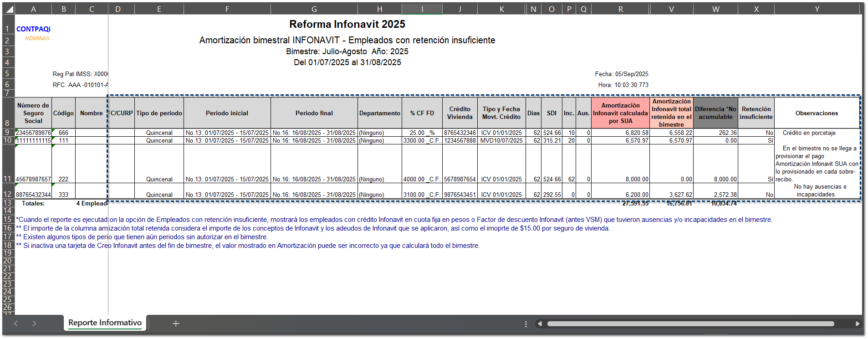This screenshot has height=339, width=868.
Task: Select row 11 header
Action: [x=8, y=179]
